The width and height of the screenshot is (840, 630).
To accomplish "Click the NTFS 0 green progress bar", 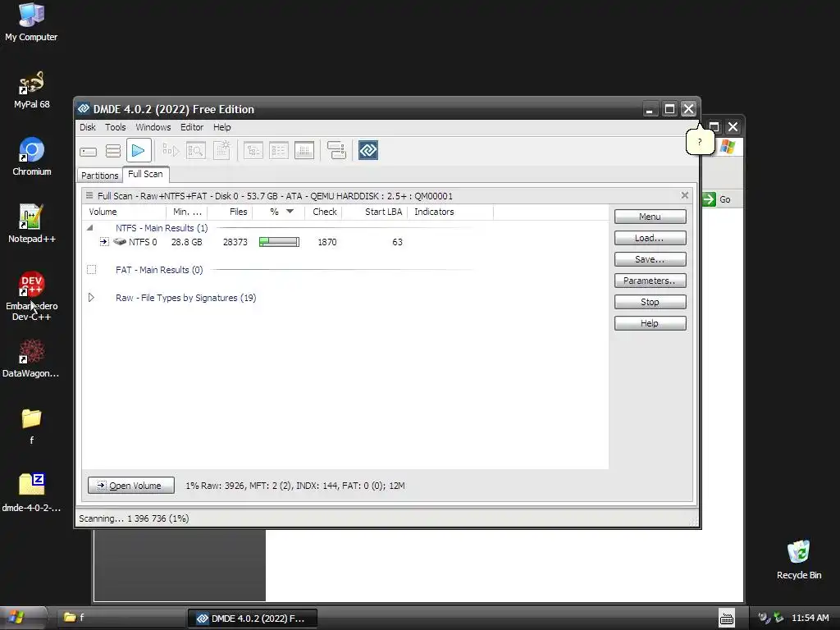I will point(279,242).
